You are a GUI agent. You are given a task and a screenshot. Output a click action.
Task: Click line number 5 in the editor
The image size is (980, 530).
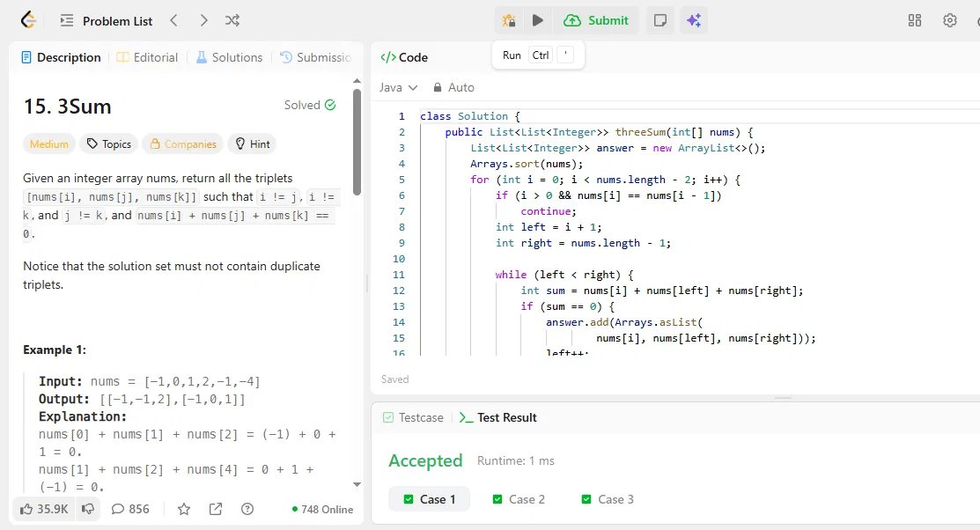(402, 180)
